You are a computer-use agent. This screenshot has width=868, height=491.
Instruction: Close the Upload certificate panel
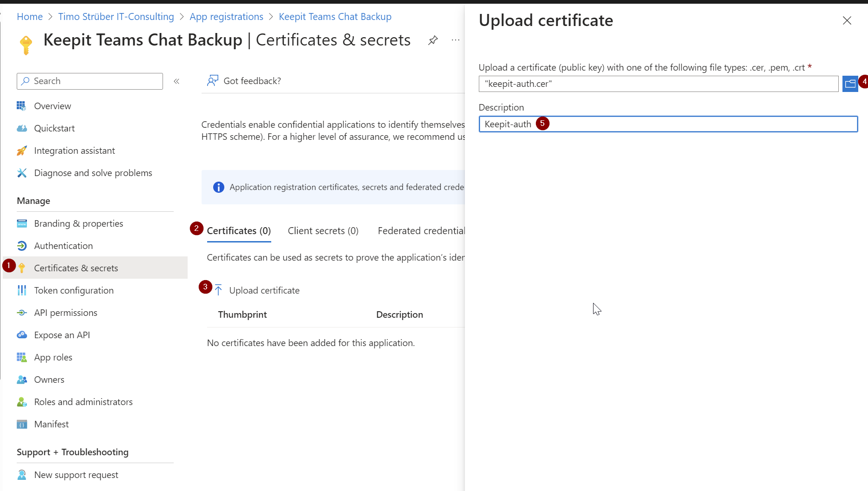coord(847,20)
